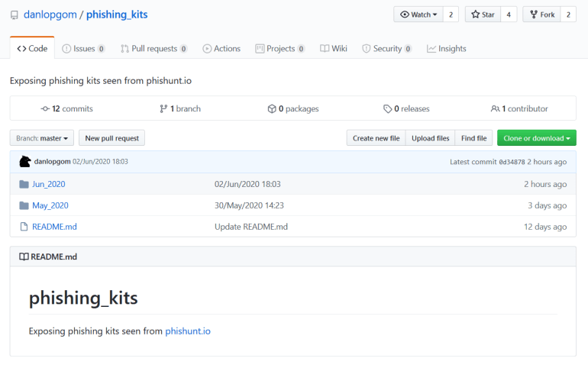Open the Watch notifications dropdown
The width and height of the screenshot is (588, 368).
418,15
